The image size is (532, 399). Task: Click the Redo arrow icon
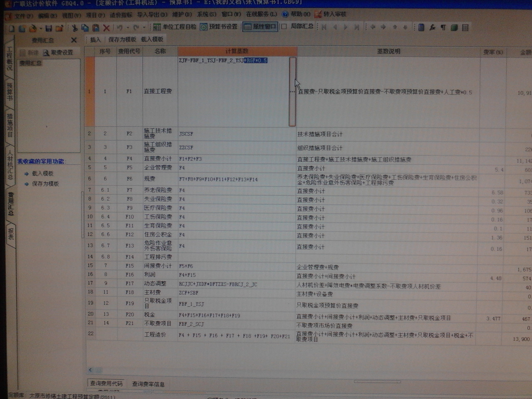(136, 27)
